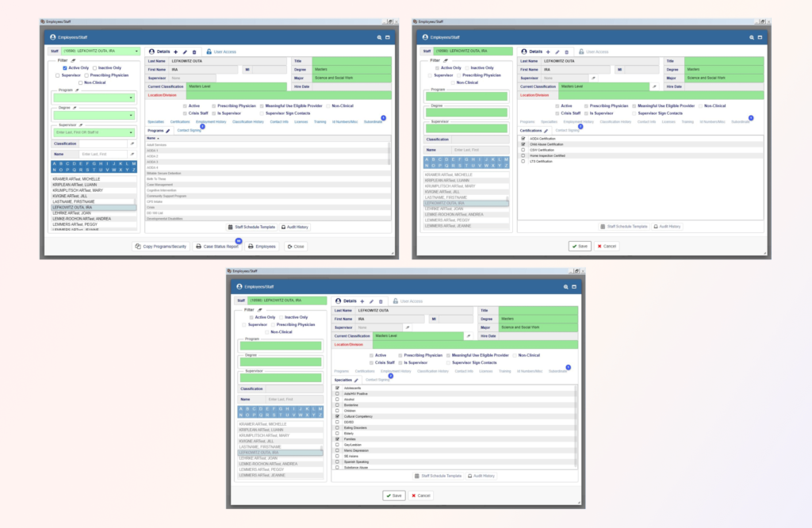Check the AODA Certification checkbox
Viewport: 812px width, 528px height.
coord(523,138)
